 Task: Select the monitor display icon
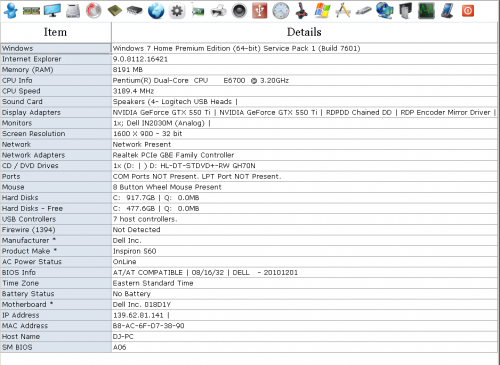click(x=52, y=11)
